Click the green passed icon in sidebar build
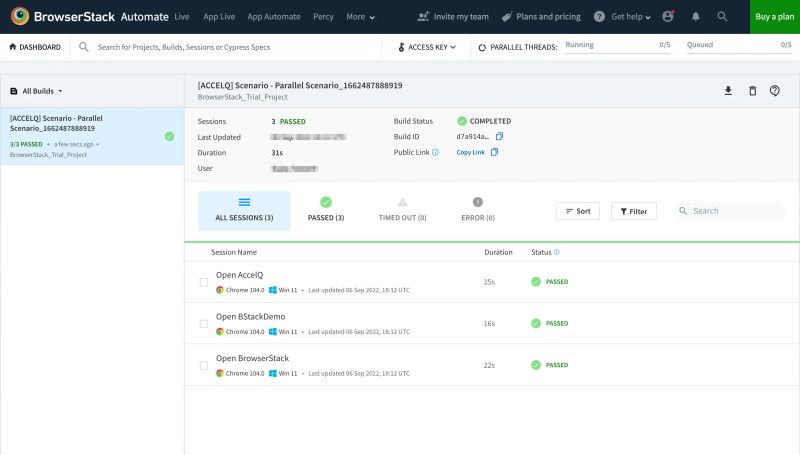The height and width of the screenshot is (455, 800). (169, 136)
